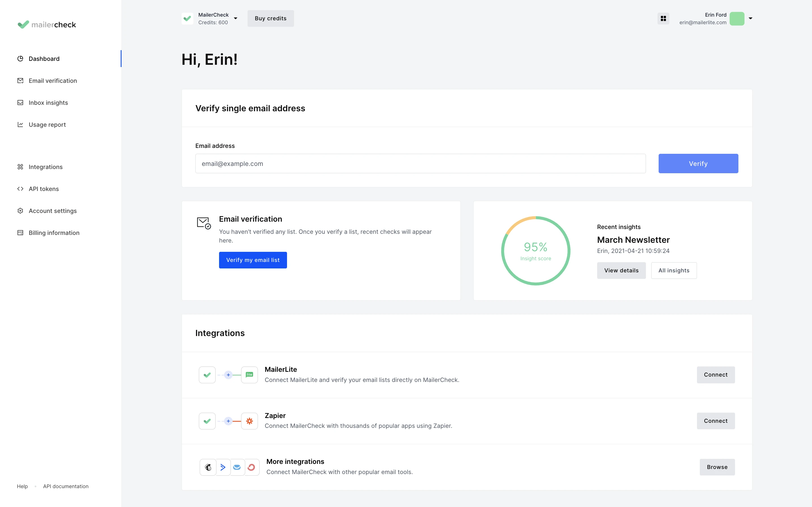Click the API tokens code brackets icon

pos(20,189)
